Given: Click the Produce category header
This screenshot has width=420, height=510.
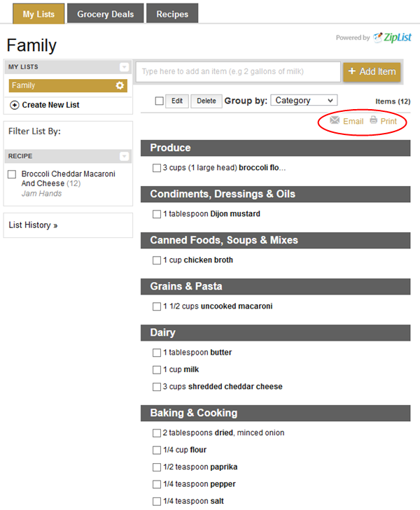Looking at the screenshot, I should coord(276,148).
